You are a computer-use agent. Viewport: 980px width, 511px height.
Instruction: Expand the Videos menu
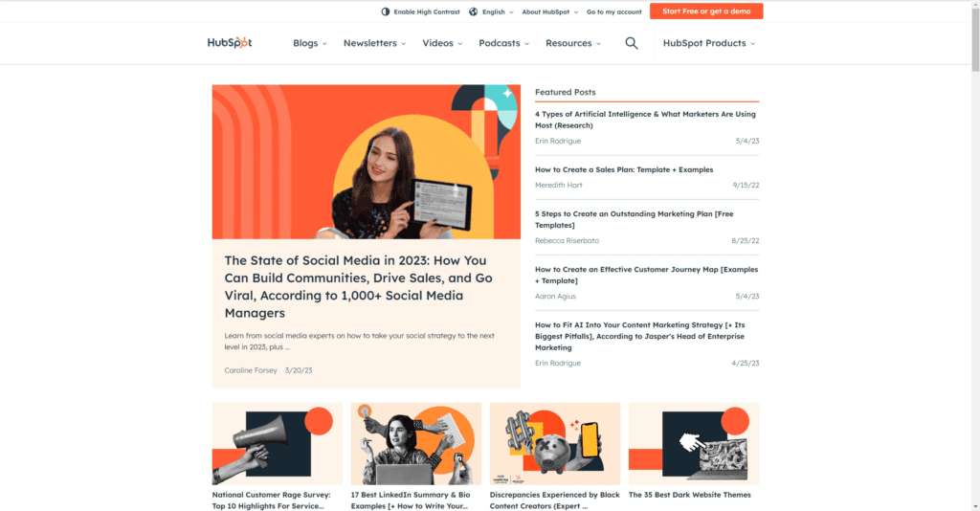(x=442, y=43)
